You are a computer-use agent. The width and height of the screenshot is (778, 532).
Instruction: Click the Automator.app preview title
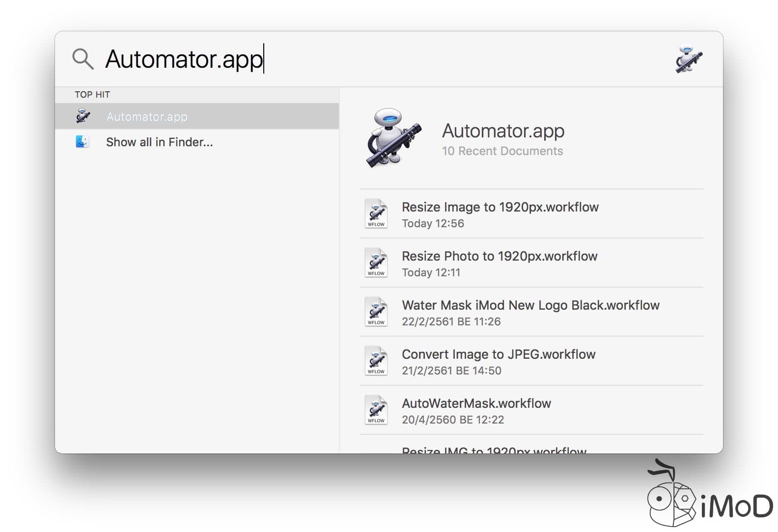(503, 131)
